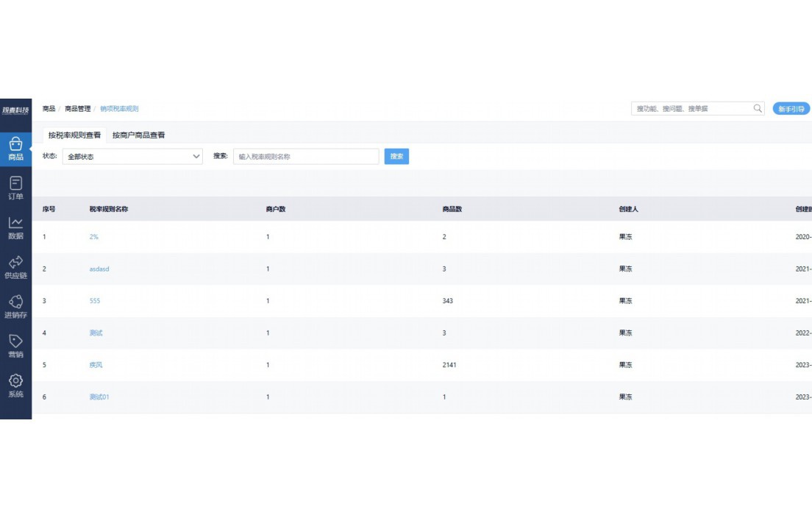This screenshot has width=812, height=518.
Task: Open the 2% tax rule link
Action: (93, 237)
